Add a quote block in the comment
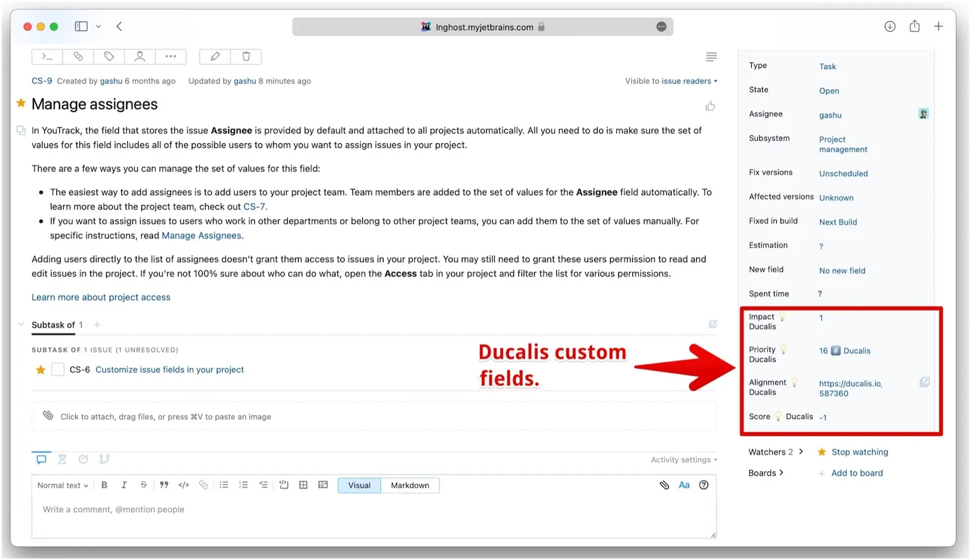 coord(164,485)
